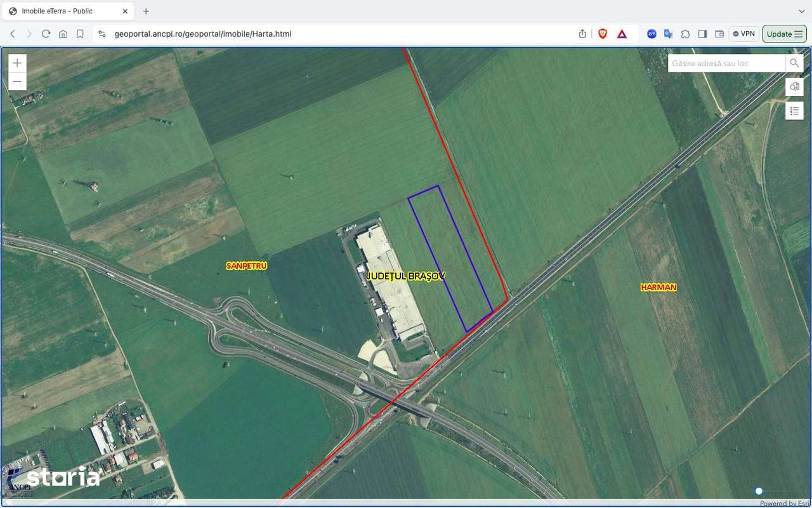Open the Brave Wallet dropdown
This screenshot has width=812, height=508.
[x=719, y=34]
